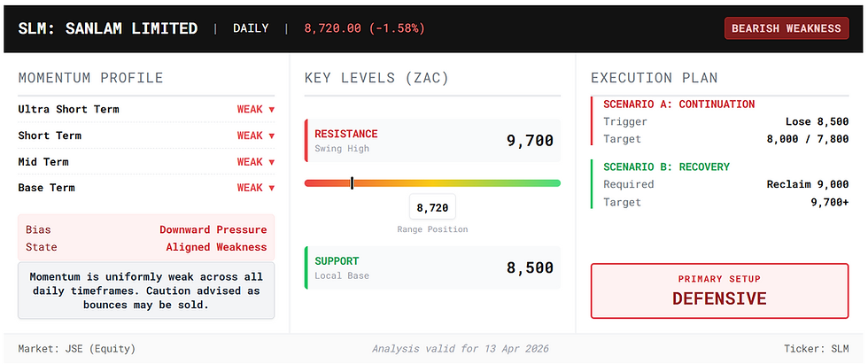
Task: Click the Aligned Weakness state value
Action: point(216,247)
